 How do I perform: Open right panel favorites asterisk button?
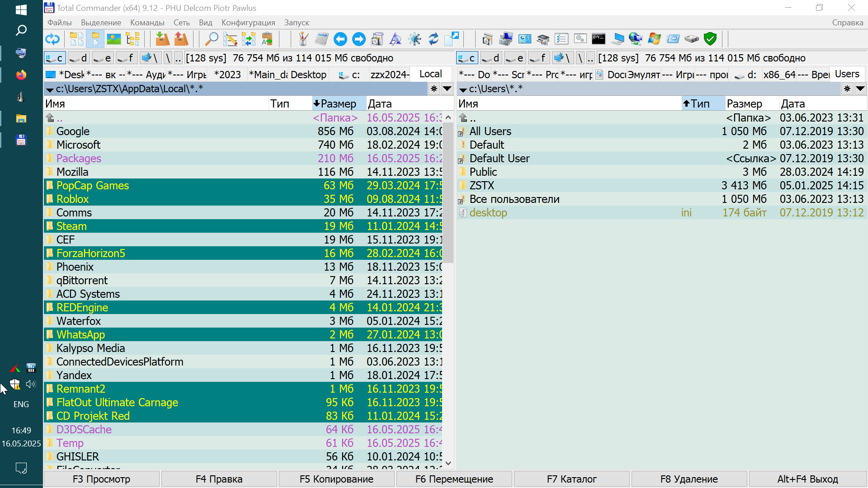(x=847, y=89)
